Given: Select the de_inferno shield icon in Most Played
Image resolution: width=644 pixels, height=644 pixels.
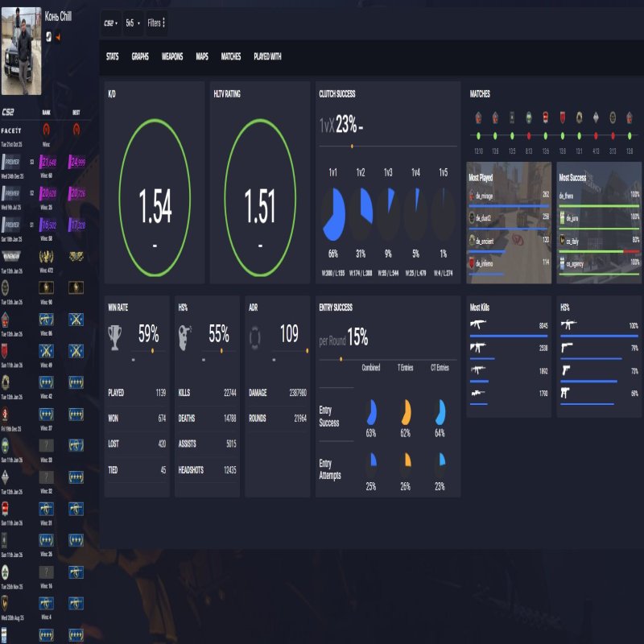Looking at the screenshot, I should (472, 262).
